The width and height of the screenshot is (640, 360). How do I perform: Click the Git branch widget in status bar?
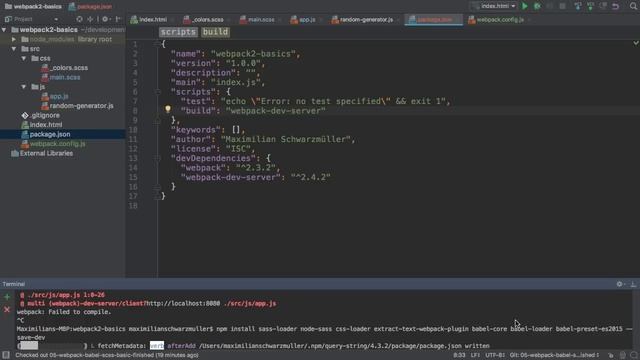coord(554,355)
